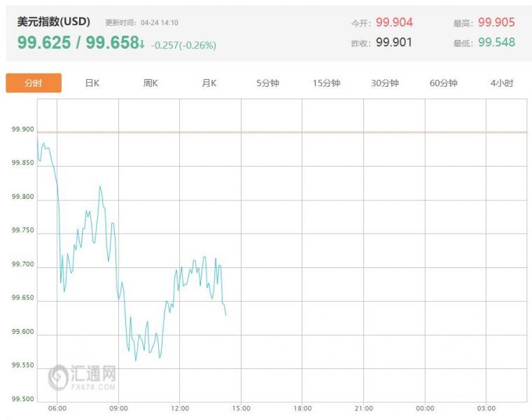The width and height of the screenshot is (532, 420).
Task: Select the 15分钟 interval tab
Action: [x=326, y=83]
